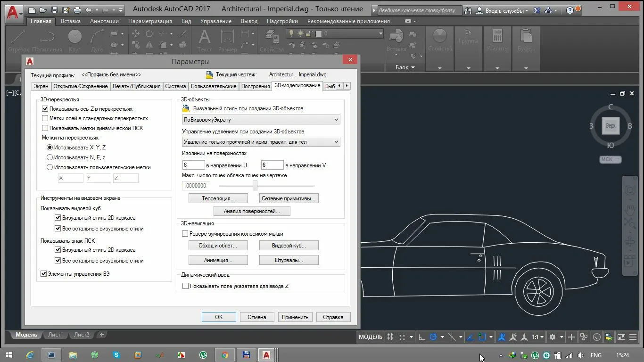
Task: Open the Вставка ribbon tab
Action: [x=71, y=21]
